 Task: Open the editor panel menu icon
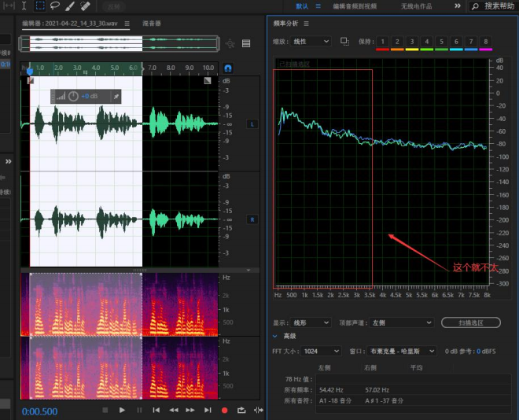127,24
